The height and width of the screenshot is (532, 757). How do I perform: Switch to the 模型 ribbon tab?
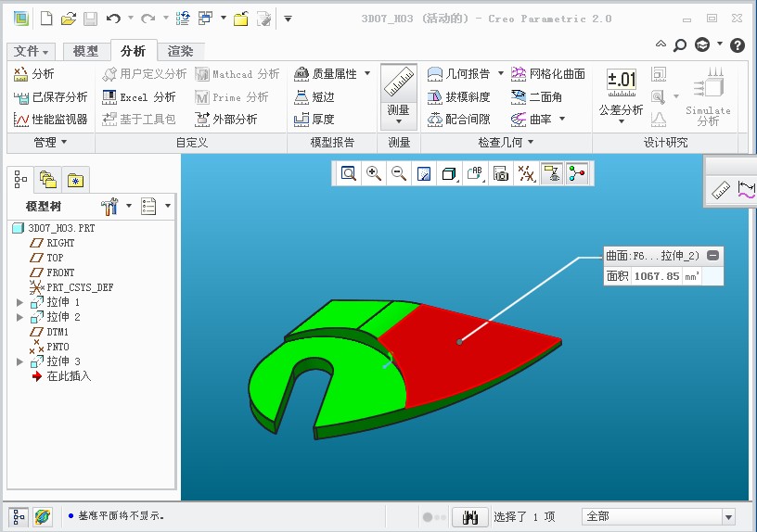pyautogui.click(x=85, y=52)
